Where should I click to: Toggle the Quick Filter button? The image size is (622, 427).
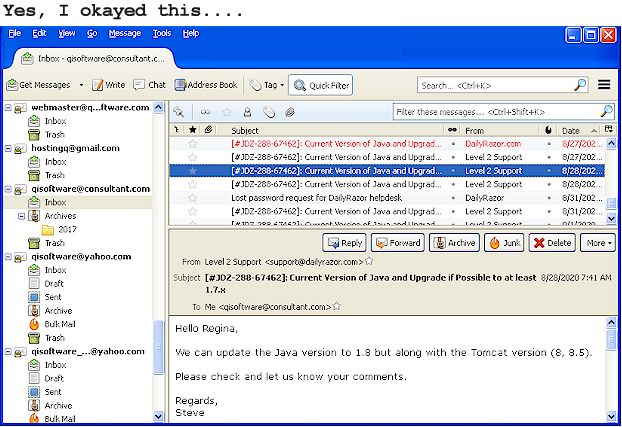click(x=321, y=85)
